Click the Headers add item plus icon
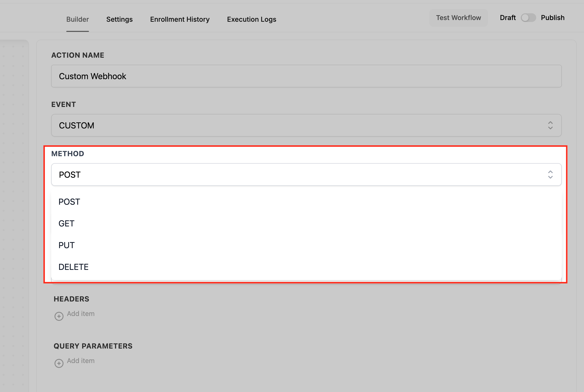 pyautogui.click(x=59, y=316)
